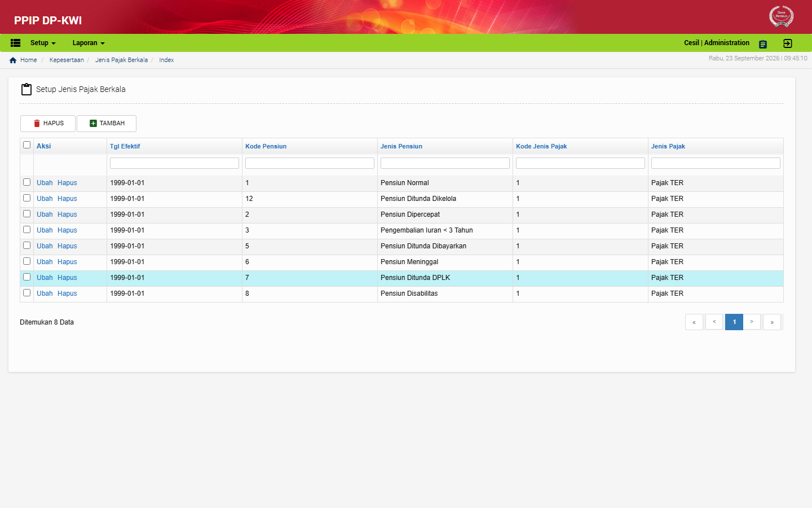Toggle the select-all checkbox in header
812x508 pixels.
[27, 145]
